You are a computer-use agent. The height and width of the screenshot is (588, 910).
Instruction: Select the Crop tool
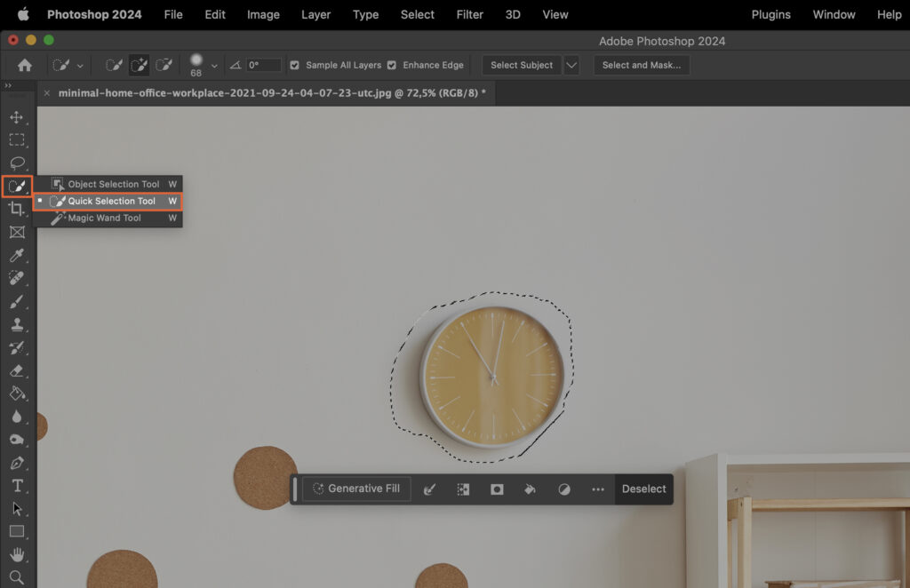click(18, 209)
